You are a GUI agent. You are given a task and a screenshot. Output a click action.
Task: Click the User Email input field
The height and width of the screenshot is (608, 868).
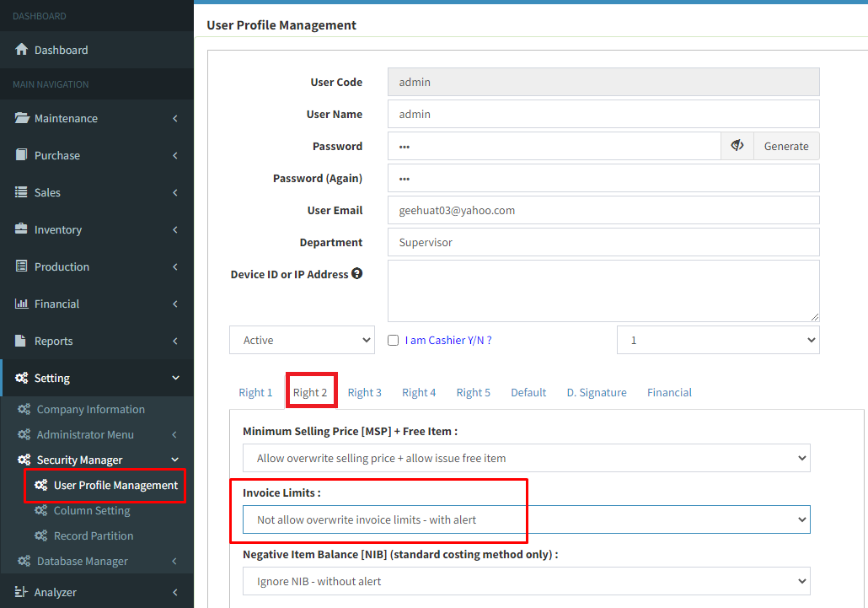[603, 210]
